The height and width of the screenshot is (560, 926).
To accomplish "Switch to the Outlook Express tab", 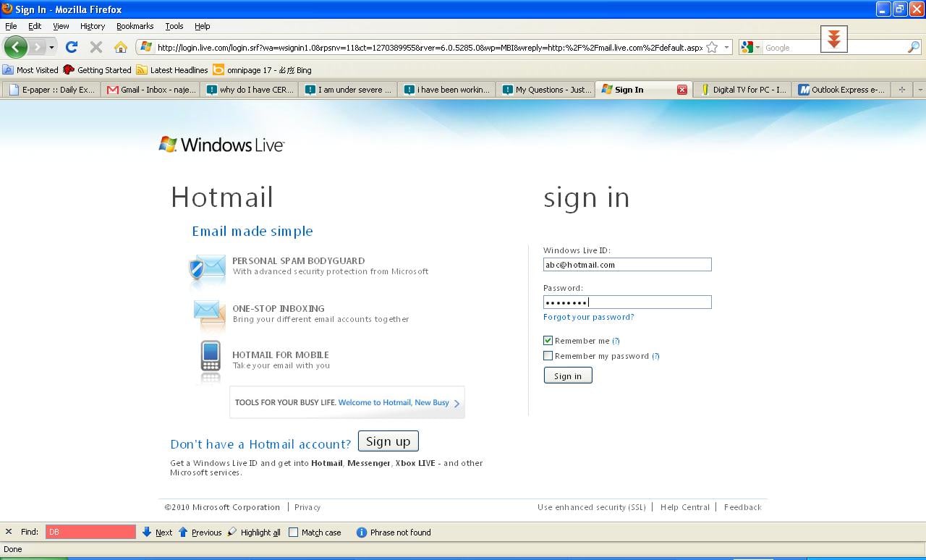I will click(x=841, y=90).
